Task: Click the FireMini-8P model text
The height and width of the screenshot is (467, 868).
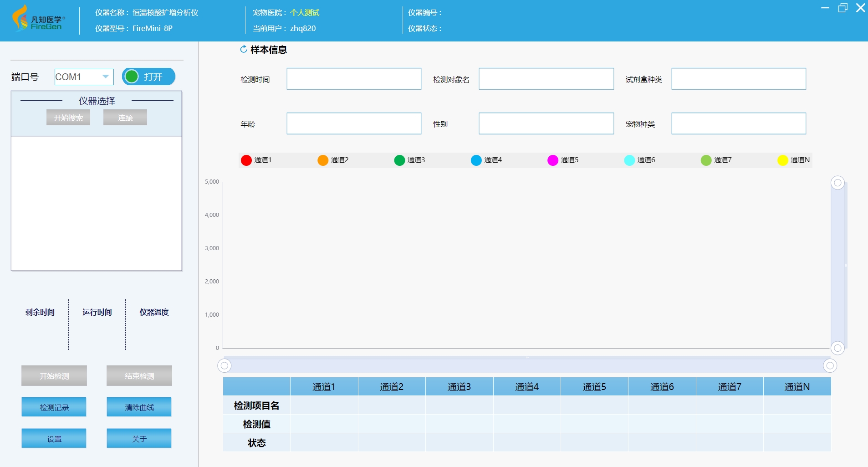Action: coord(153,28)
